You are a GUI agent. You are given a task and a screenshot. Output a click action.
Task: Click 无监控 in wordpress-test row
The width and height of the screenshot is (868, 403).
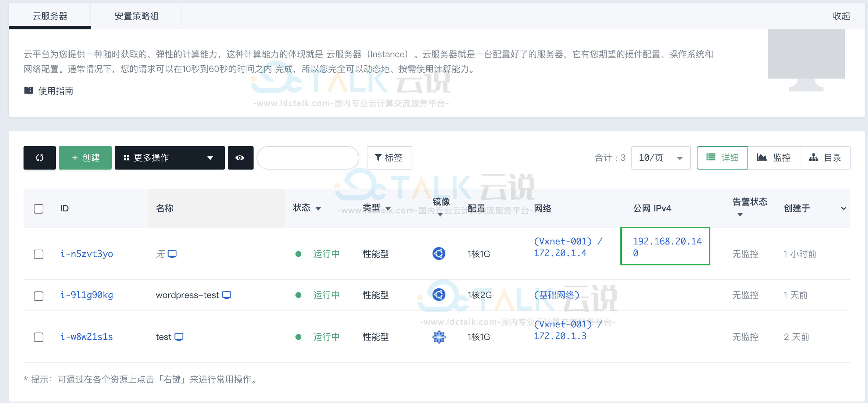745,295
